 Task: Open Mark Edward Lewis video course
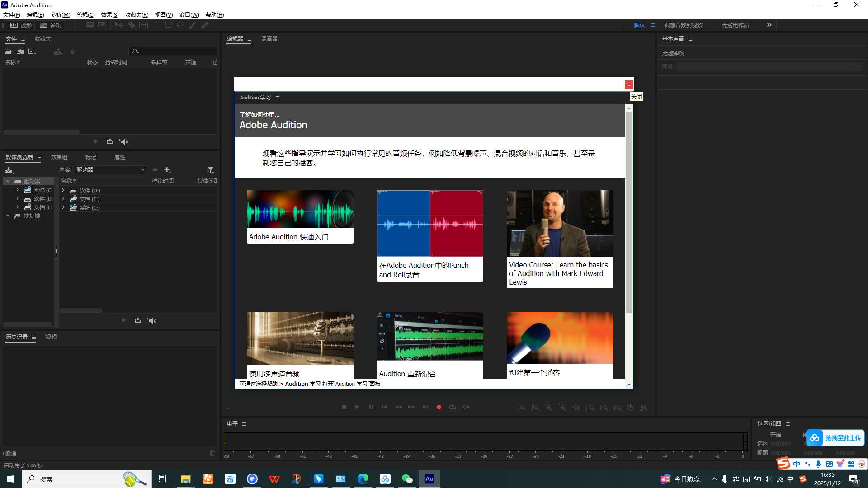click(560, 239)
